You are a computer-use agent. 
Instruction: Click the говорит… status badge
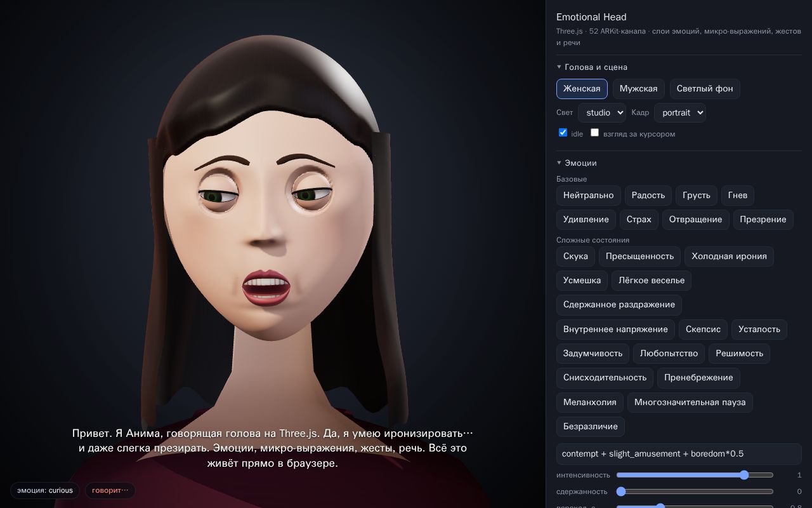click(x=110, y=490)
